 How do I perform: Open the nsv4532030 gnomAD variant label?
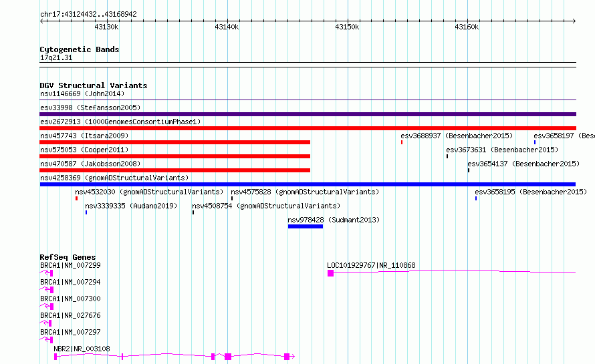(x=149, y=192)
